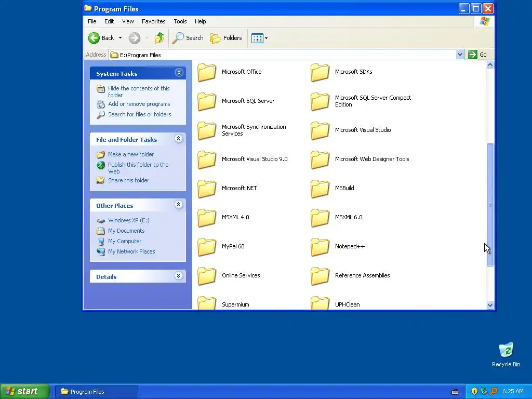Collapse the Other Places panel

click(x=179, y=205)
